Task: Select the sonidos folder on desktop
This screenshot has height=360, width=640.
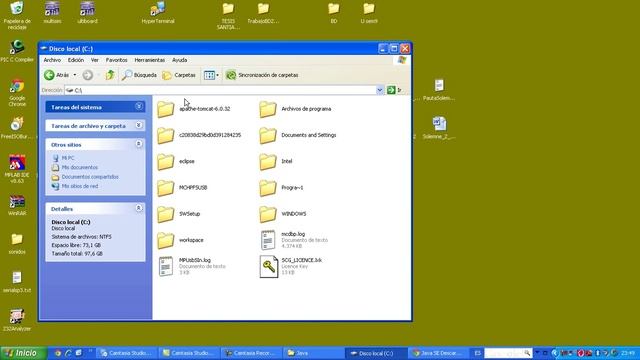Action: 17,244
